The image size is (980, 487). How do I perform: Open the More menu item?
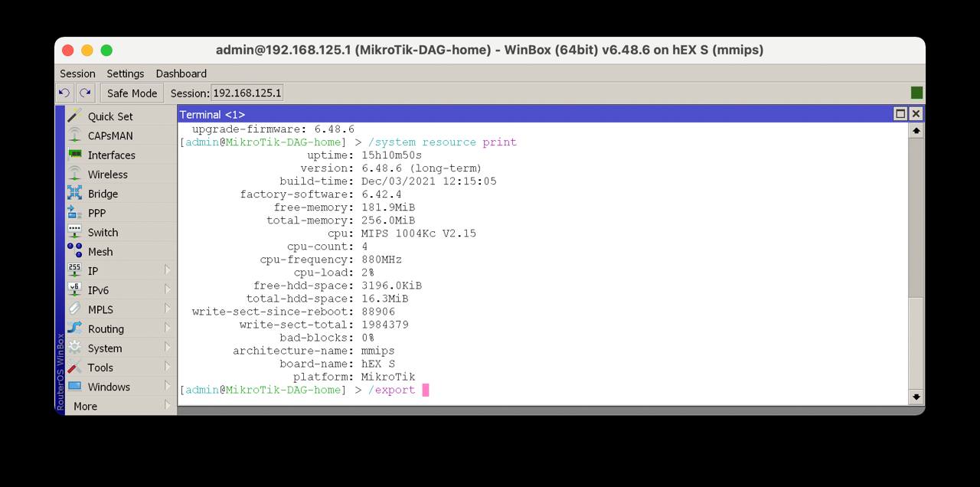coord(85,406)
